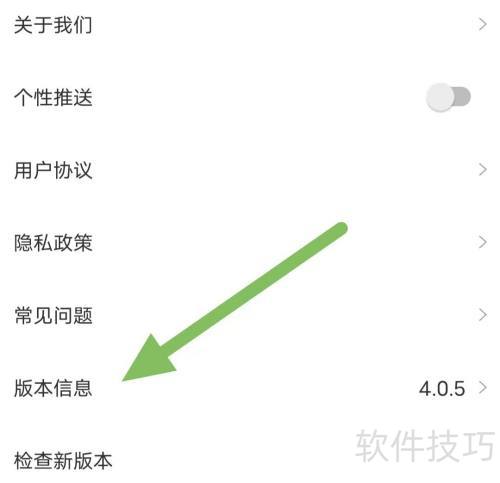Open the 常见问题 section
Image resolution: width=500 pixels, height=483 pixels.
click(x=250, y=315)
